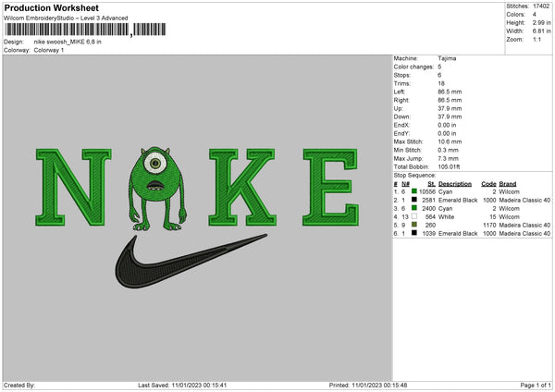This screenshot has width=555, height=392.
Task: Click the white swatch in stop row 4
Action: [414, 216]
